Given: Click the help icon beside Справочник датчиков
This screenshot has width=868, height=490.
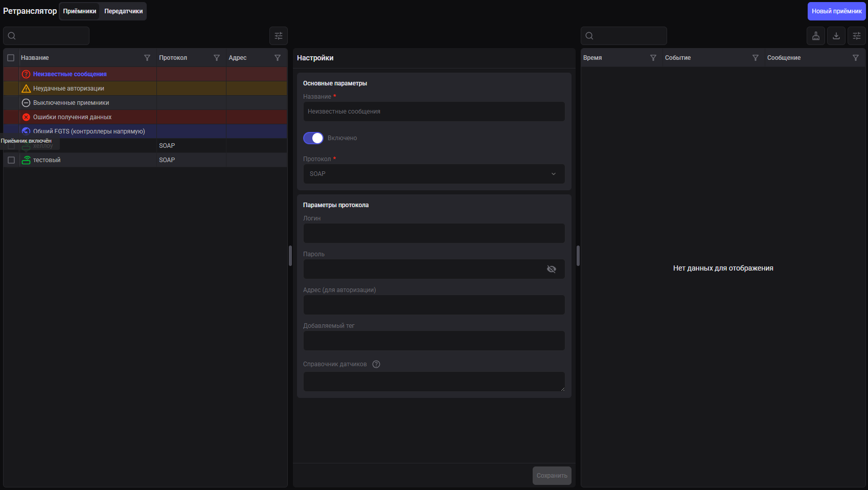Looking at the screenshot, I should tap(376, 364).
